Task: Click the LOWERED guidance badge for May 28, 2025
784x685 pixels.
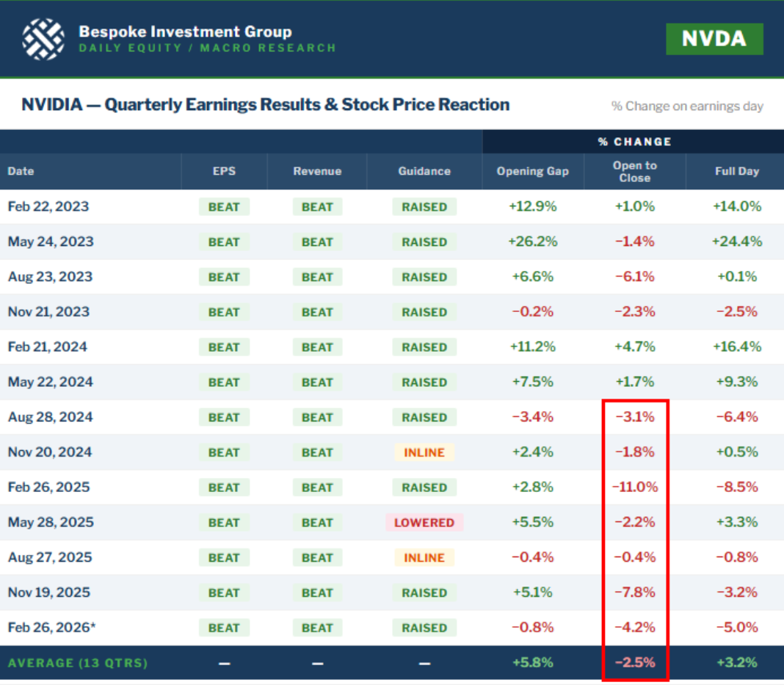Action: point(424,523)
